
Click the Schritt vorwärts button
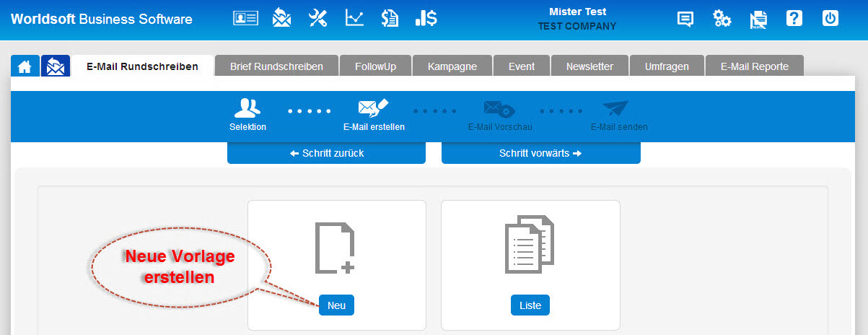click(540, 153)
